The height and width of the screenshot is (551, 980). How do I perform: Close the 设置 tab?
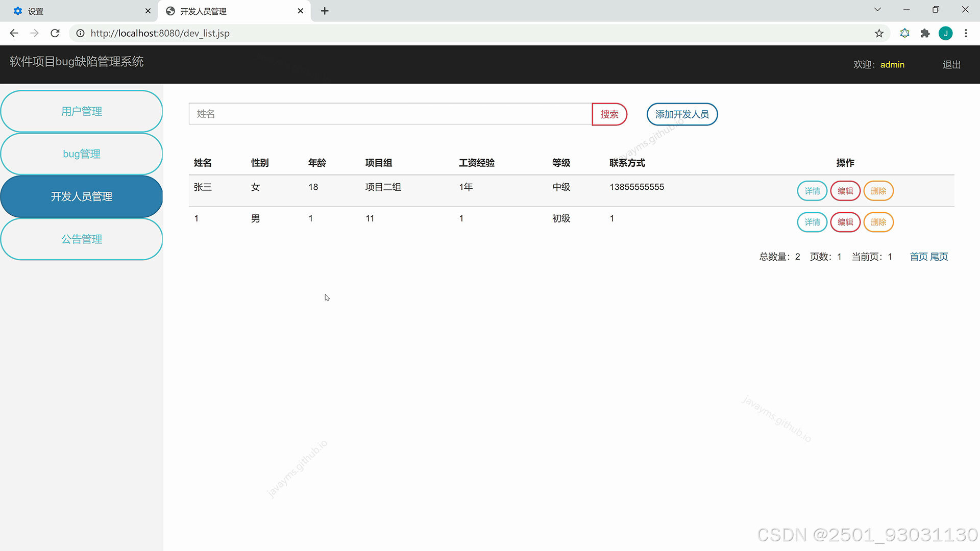(148, 11)
